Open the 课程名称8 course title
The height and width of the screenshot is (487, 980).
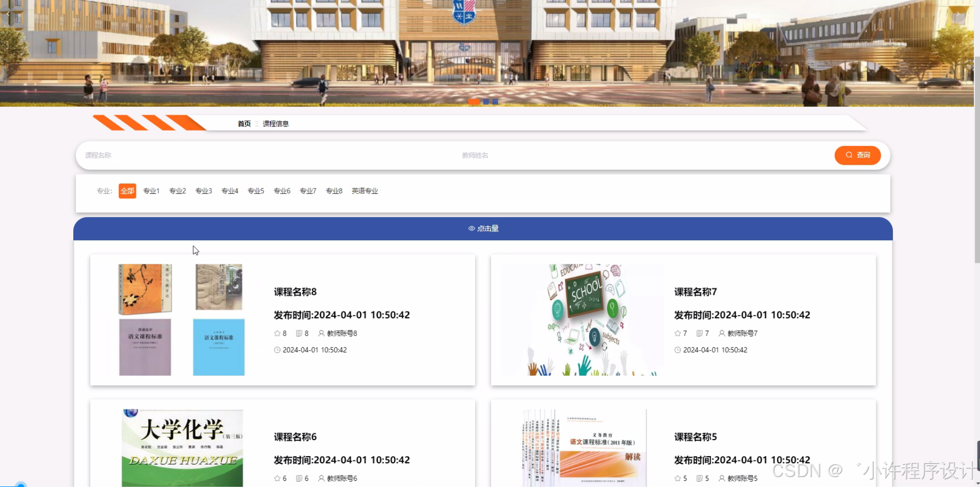(x=295, y=292)
